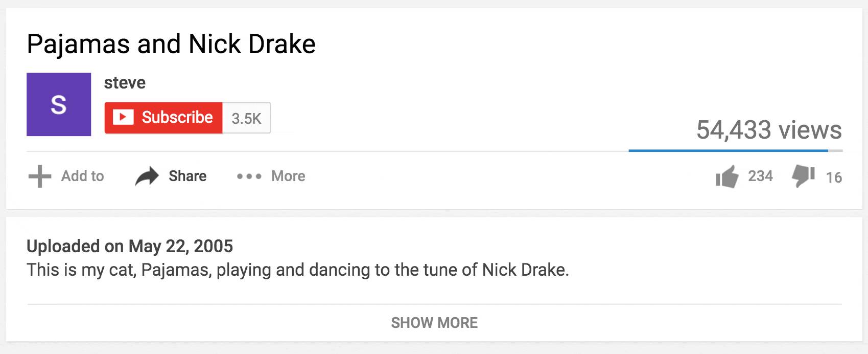Click the curved Share arrow icon
The height and width of the screenshot is (354, 868).
point(147,176)
